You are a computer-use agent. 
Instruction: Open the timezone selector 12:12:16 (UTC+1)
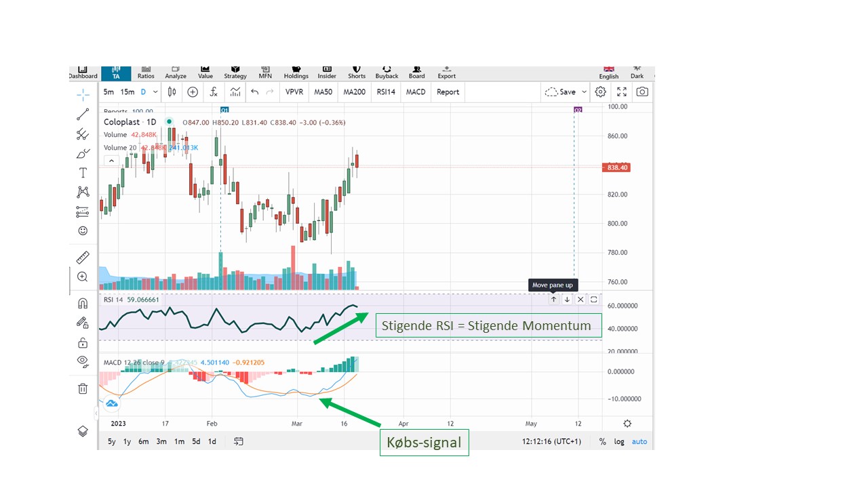click(x=552, y=442)
